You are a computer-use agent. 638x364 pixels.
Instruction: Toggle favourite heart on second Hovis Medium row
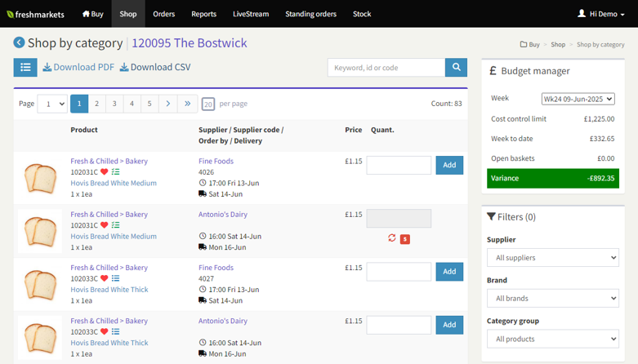(105, 225)
